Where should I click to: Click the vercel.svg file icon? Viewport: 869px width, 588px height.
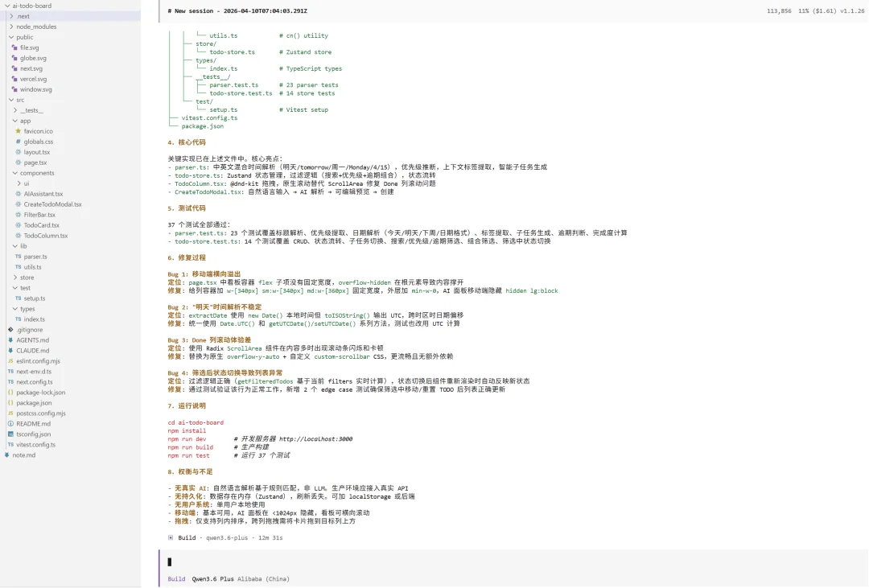tap(14, 79)
